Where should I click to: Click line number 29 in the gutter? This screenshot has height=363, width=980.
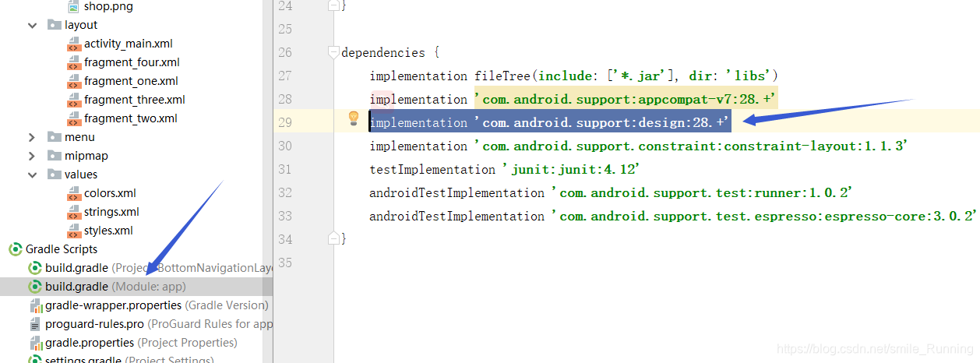click(x=285, y=122)
